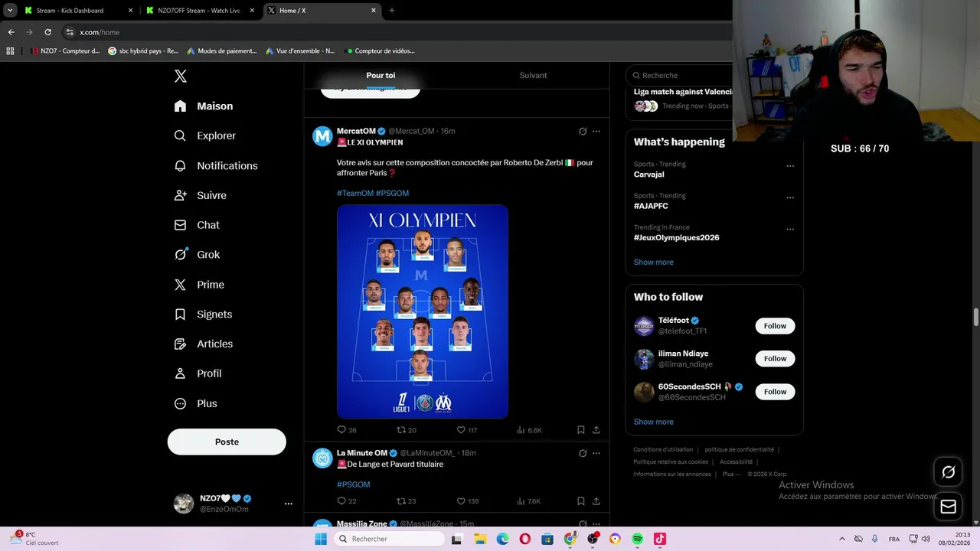Screen dimensions: 980x551
Task: Open Profil in X sidebar
Action: (198, 373)
